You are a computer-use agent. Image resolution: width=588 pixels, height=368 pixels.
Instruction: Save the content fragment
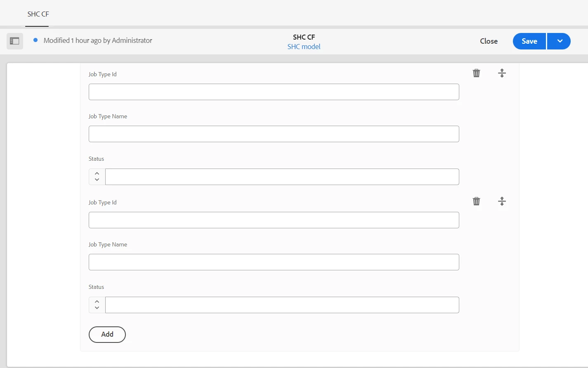(x=529, y=41)
